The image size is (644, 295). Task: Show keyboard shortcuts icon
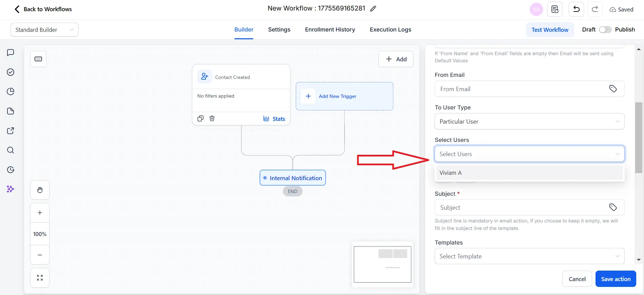click(x=38, y=59)
